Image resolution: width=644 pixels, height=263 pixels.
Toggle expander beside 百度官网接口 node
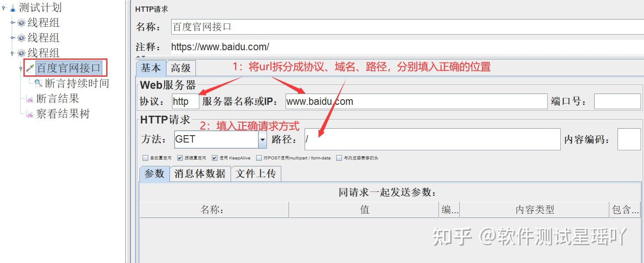tap(21, 68)
